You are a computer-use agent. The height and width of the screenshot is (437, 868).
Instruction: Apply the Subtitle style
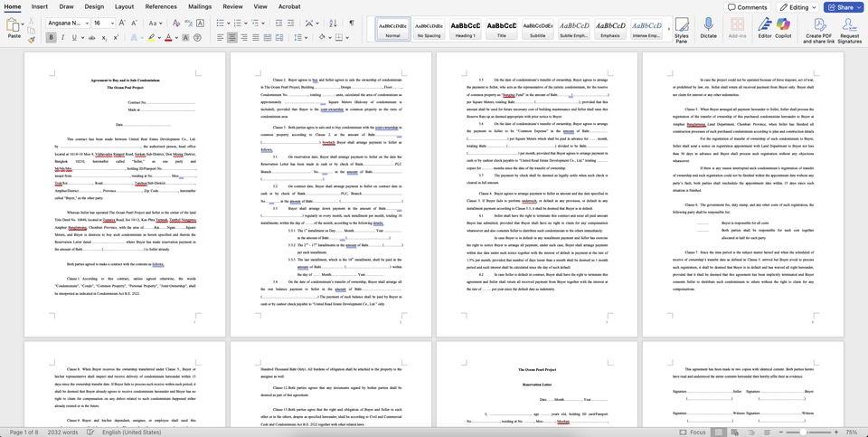coord(538,29)
